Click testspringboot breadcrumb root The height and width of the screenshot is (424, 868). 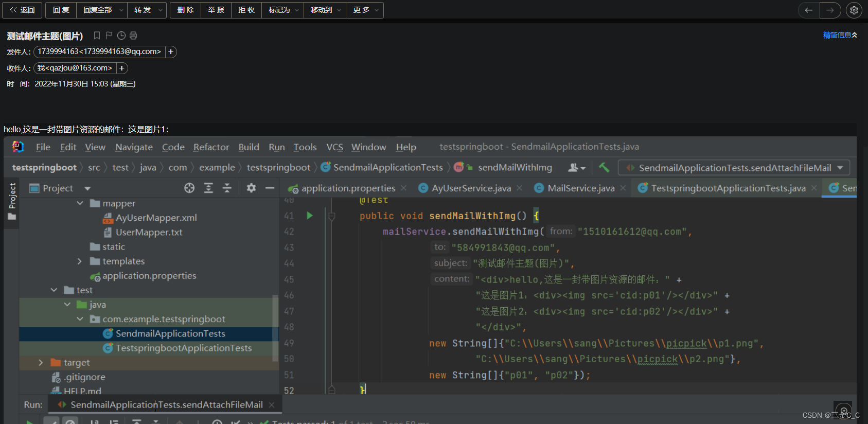[44, 167]
